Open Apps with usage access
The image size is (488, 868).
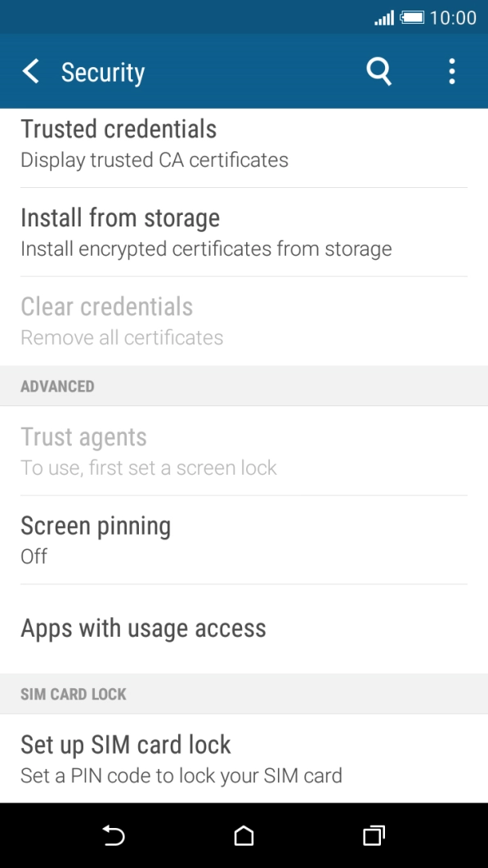tap(143, 628)
